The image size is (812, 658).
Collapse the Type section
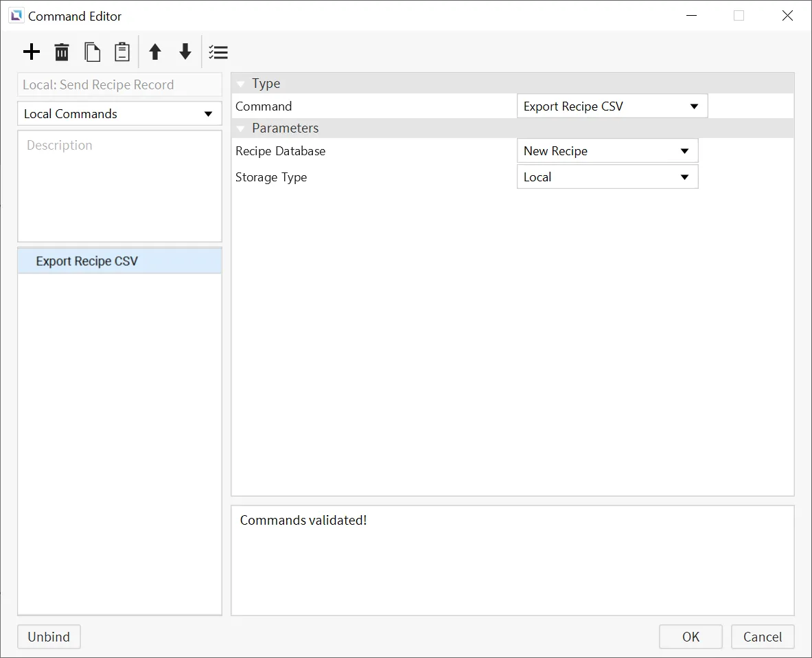point(241,84)
